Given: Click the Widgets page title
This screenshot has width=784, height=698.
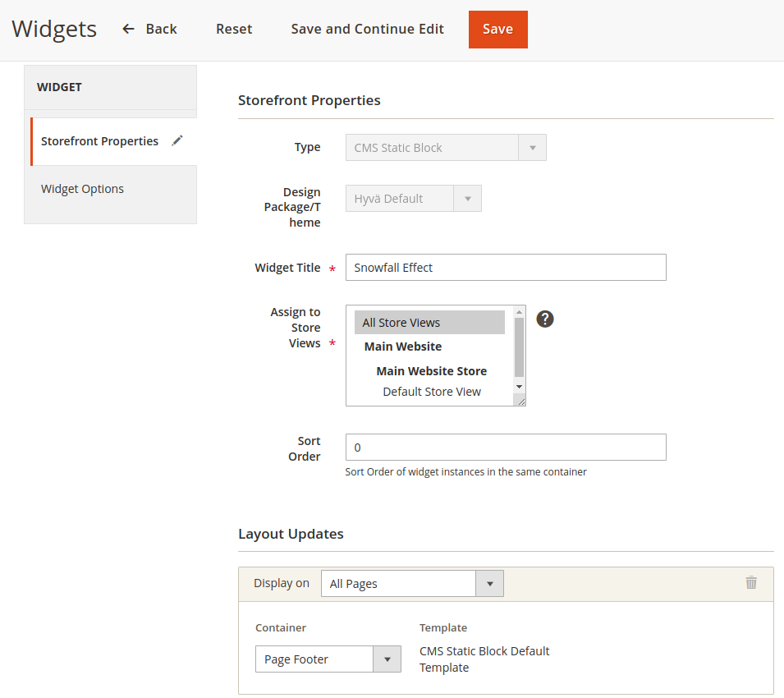Looking at the screenshot, I should point(54,29).
